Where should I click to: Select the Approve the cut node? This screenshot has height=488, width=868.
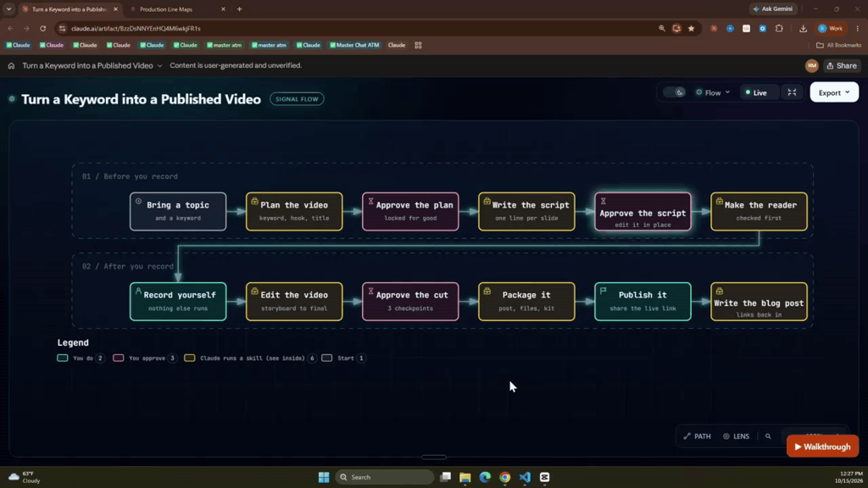(410, 302)
